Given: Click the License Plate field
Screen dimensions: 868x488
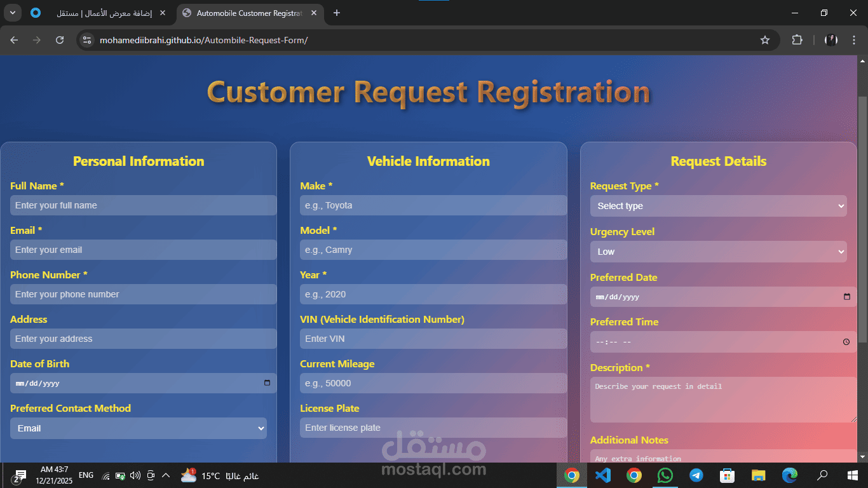Looking at the screenshot, I should [x=433, y=428].
